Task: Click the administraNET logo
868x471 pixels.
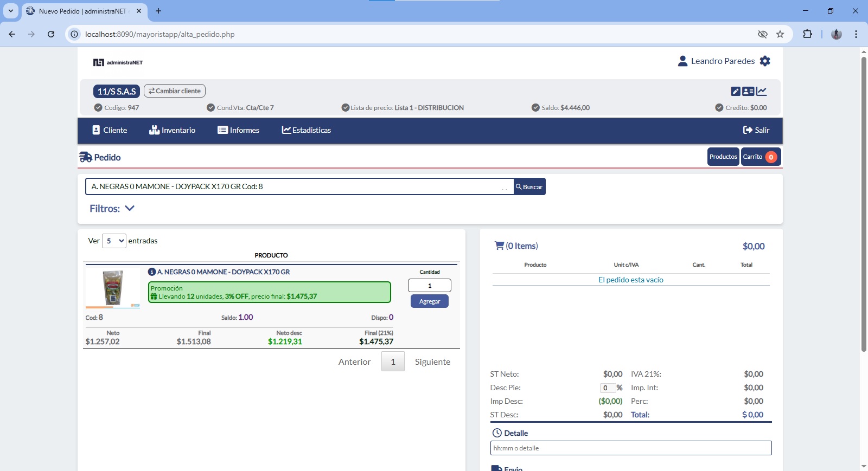Action: (118, 62)
